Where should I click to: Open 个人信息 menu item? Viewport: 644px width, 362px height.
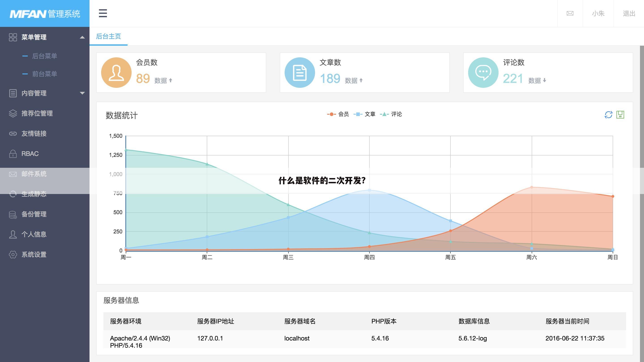click(34, 234)
